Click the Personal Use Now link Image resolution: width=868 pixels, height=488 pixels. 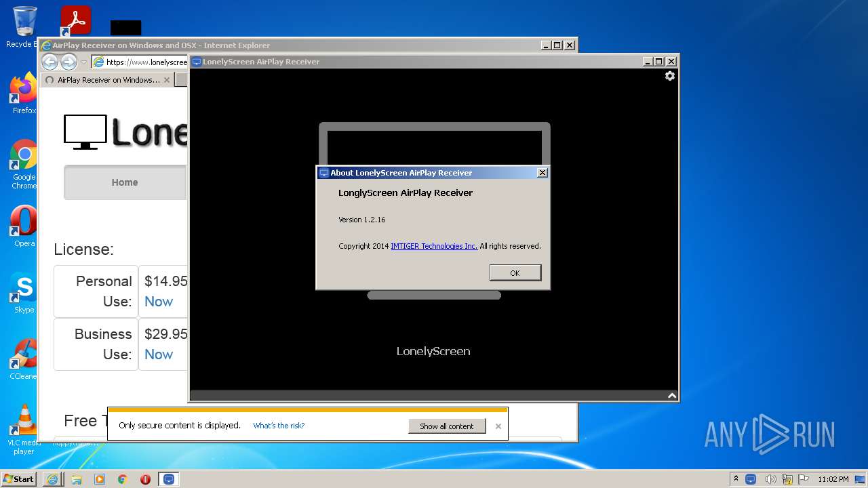(x=159, y=302)
